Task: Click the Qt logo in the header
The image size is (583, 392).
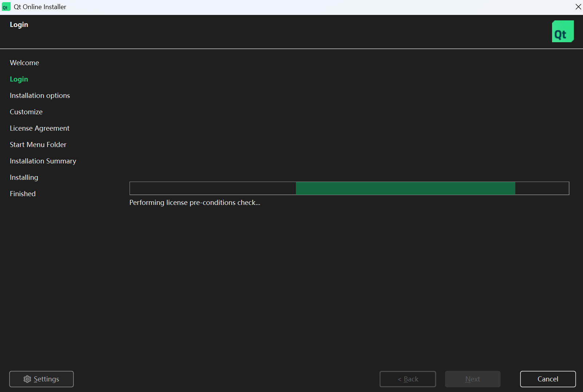Action: coord(563,31)
